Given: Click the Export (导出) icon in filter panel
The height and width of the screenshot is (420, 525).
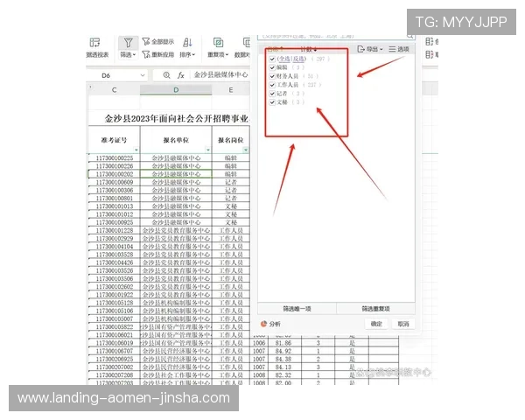Looking at the screenshot, I should (360, 49).
